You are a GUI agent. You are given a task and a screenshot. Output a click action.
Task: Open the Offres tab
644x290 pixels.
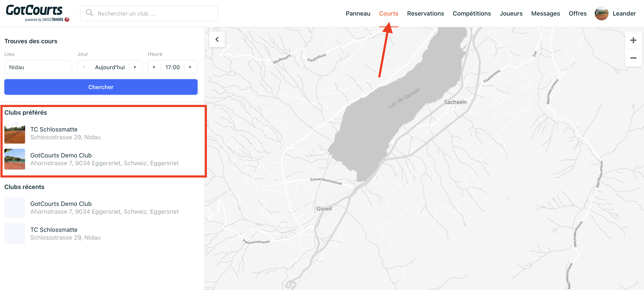(x=577, y=13)
